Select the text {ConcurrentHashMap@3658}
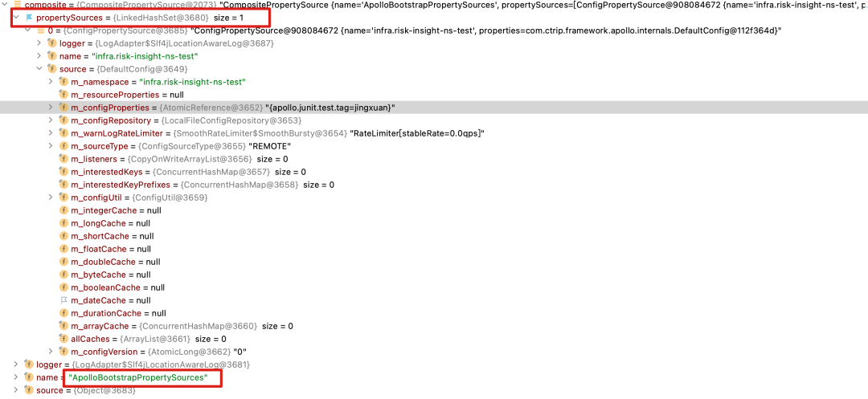The width and height of the screenshot is (868, 399). (240, 185)
